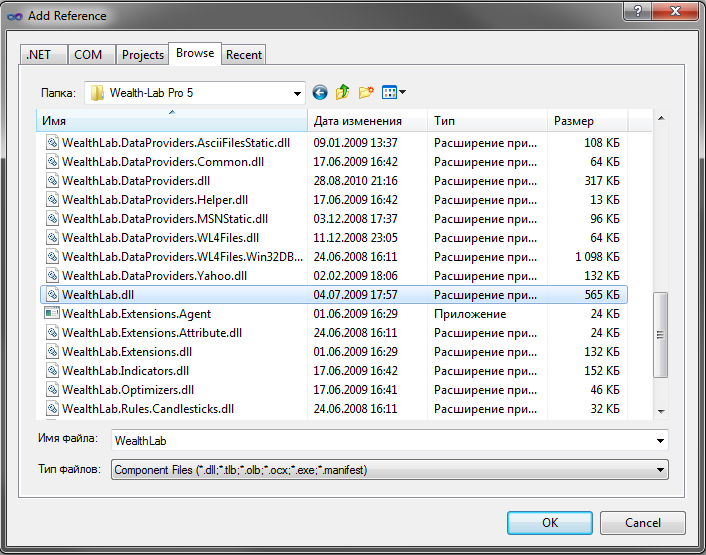Viewport: 706px width, 555px height.
Task: Open the view menu icon
Action: point(389,92)
